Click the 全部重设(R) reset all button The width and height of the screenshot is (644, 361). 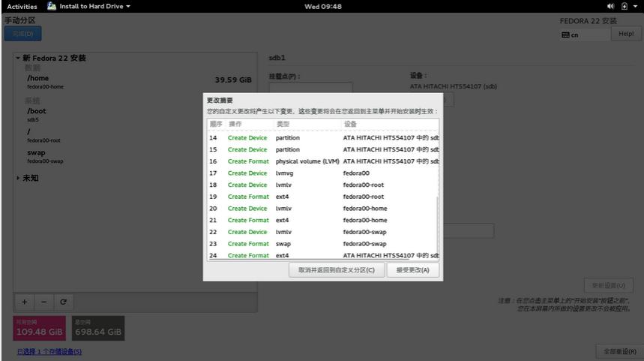(x=619, y=351)
